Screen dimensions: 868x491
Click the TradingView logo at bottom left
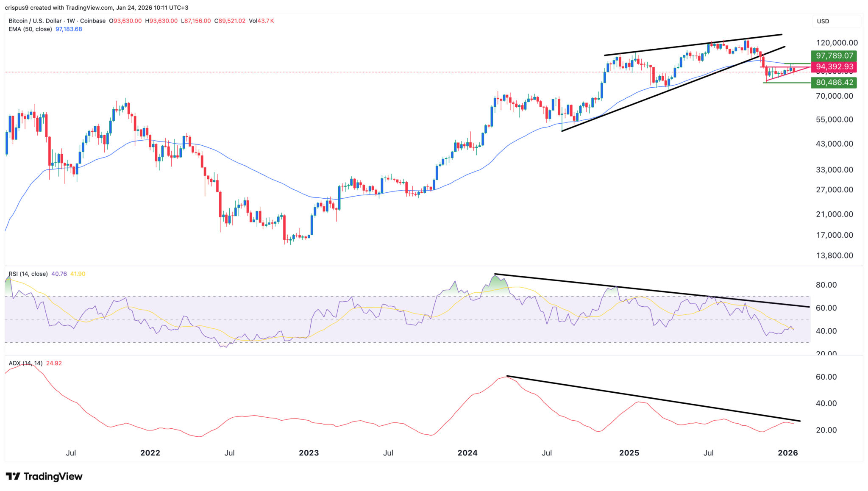[x=44, y=477]
